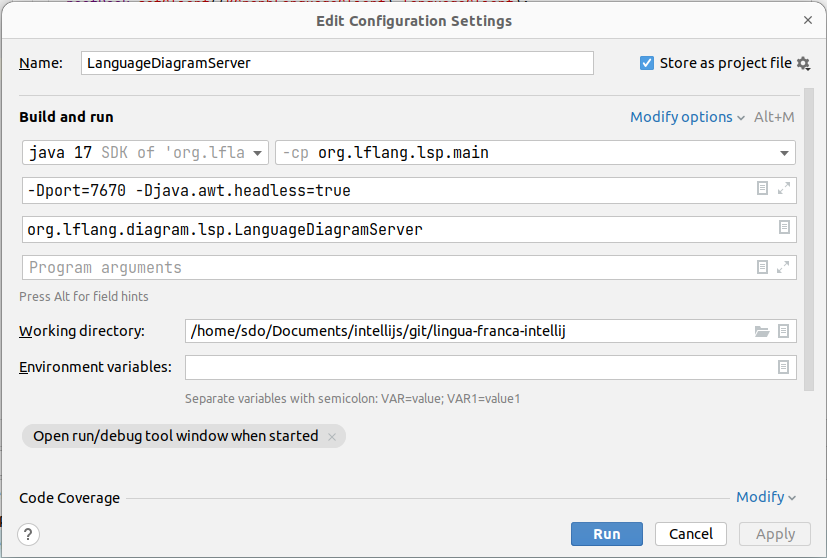The width and height of the screenshot is (827, 558).
Task: Close the Edit Configuration Settings dialog
Action: [x=808, y=20]
